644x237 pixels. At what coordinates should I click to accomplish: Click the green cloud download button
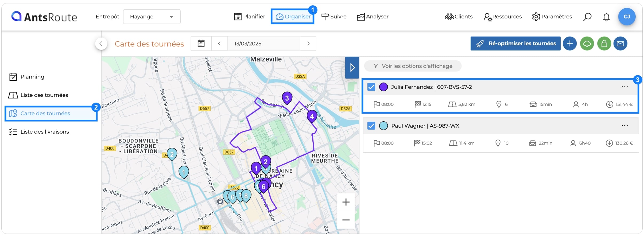587,43
